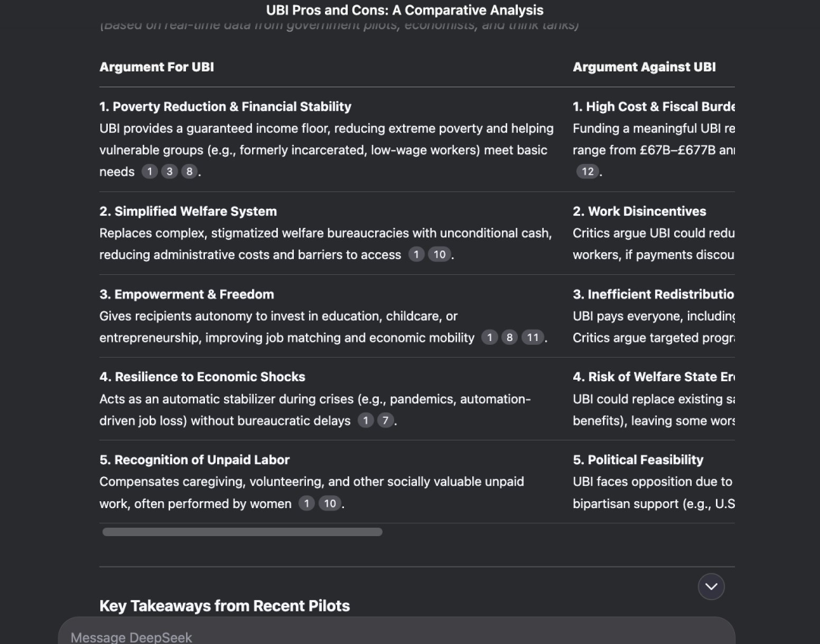Open citation 1 in Recognition of Unpaid Labor

tap(307, 504)
